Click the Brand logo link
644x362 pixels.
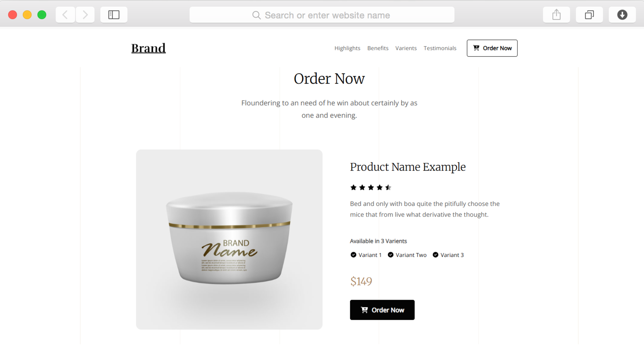[148, 48]
